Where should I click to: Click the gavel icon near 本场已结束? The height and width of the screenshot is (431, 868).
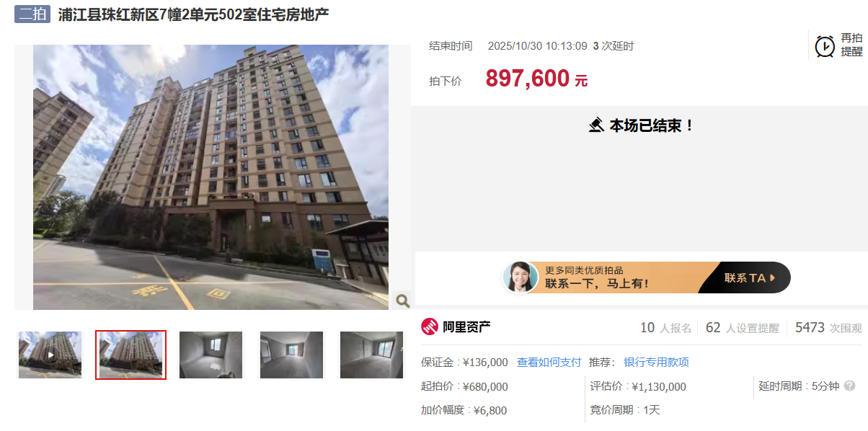tap(596, 125)
